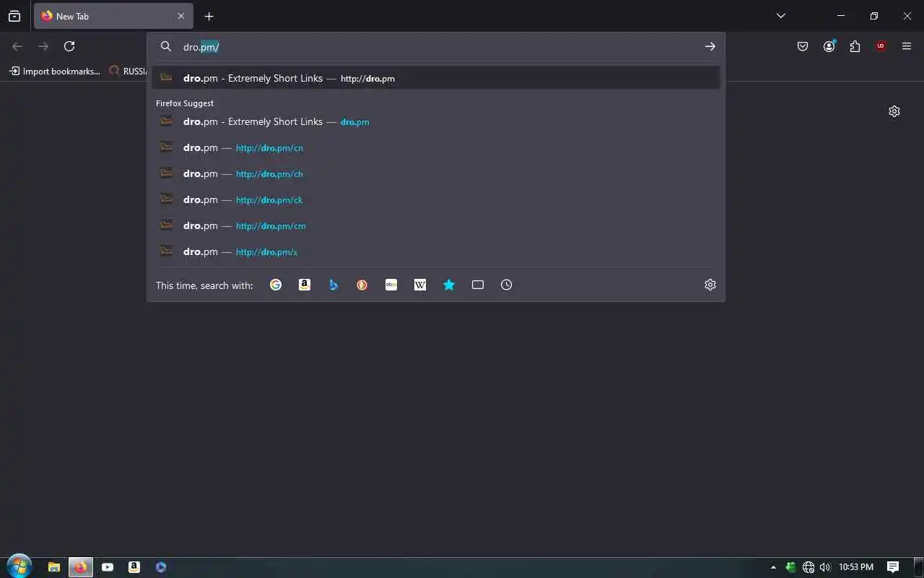Open File Explorer from the taskbar
This screenshot has width=924, height=578.
[53, 567]
